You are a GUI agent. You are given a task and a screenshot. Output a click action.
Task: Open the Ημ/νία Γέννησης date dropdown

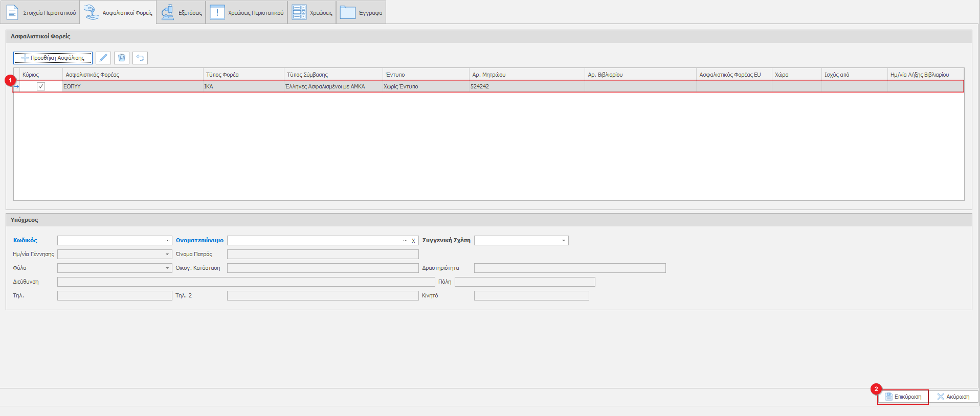[x=167, y=254]
